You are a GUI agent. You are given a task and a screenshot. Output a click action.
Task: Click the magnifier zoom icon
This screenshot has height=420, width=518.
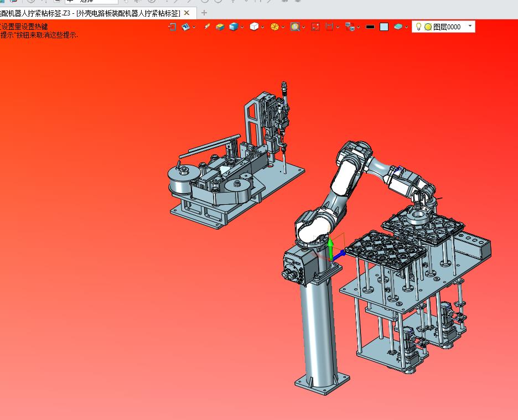point(295,27)
